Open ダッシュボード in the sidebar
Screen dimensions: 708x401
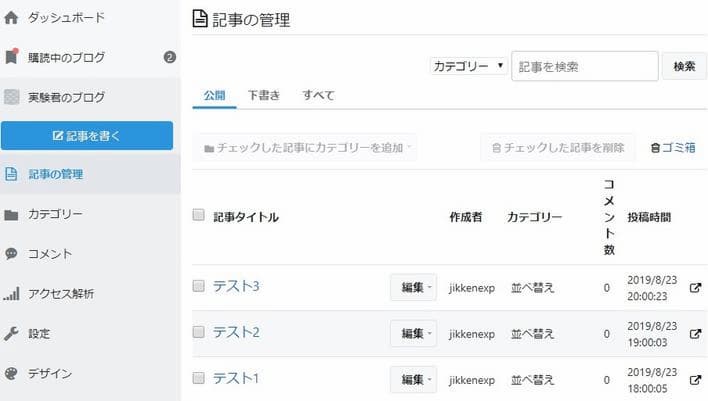(66, 18)
